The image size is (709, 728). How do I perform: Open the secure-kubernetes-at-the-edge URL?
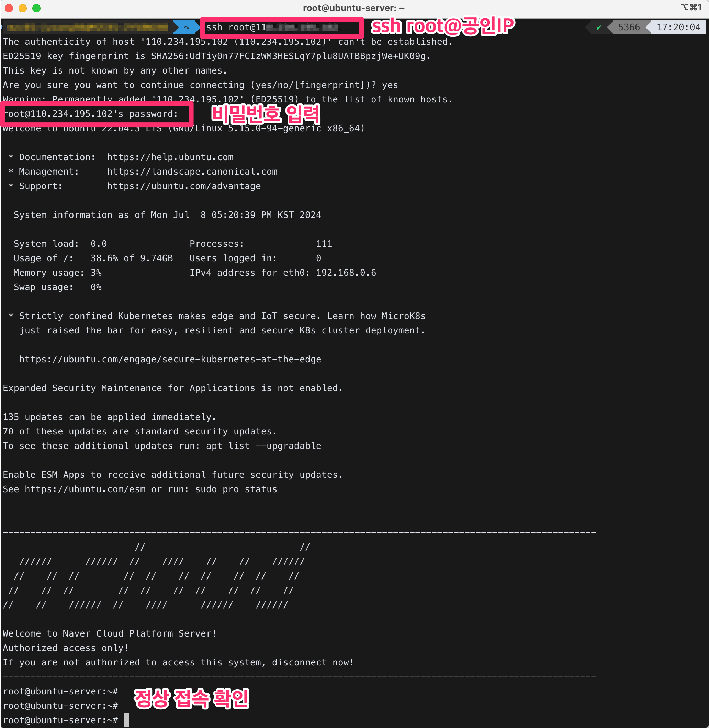tap(170, 360)
